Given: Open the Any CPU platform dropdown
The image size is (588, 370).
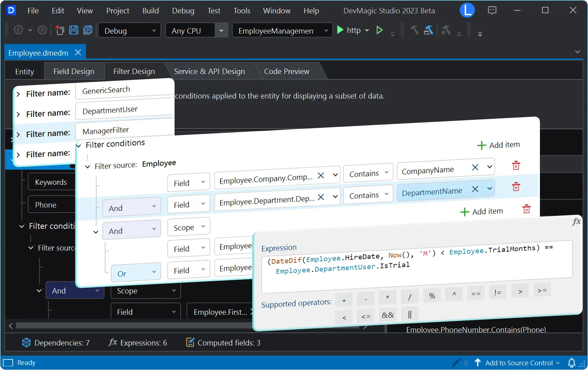Looking at the screenshot, I should pyautogui.click(x=221, y=30).
